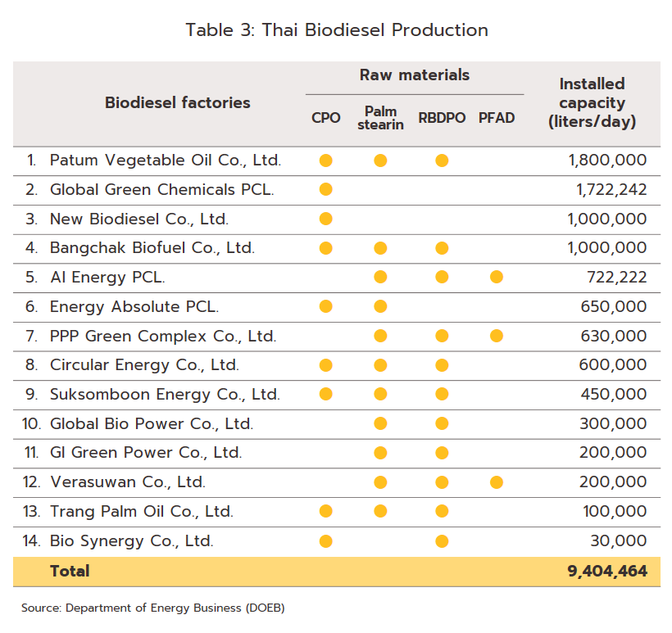Click the CPO dot for Bio Synergy
This screenshot has height=633, width=672.
325,541
